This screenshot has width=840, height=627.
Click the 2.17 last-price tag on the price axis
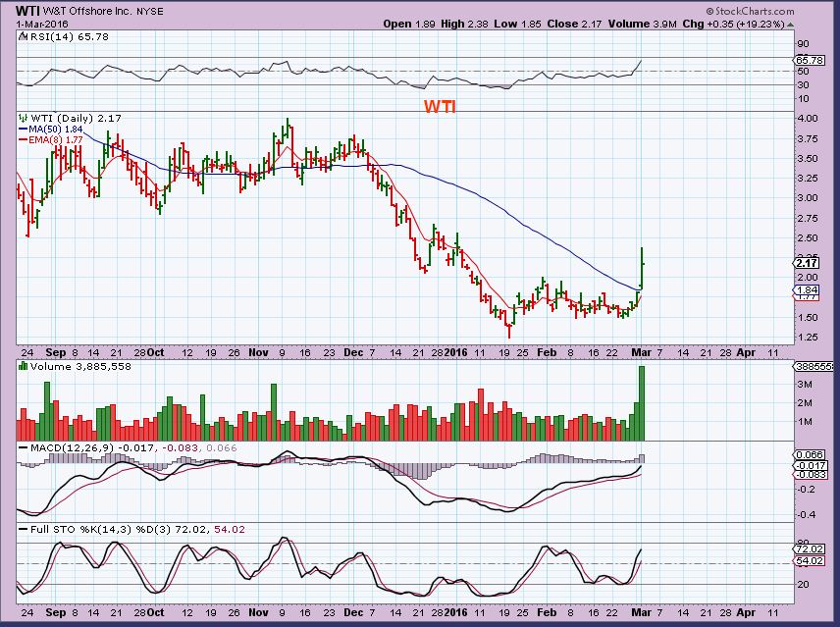(807, 263)
